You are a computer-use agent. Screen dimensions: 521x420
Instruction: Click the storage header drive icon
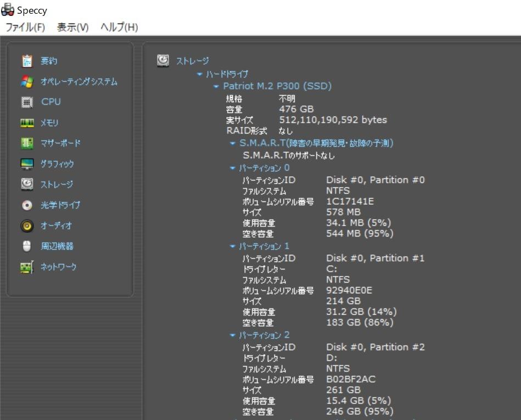pos(163,61)
